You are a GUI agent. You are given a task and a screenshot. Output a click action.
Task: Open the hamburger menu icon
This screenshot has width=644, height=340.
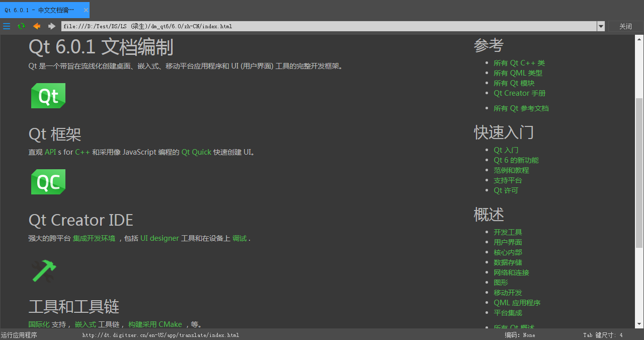[7, 26]
